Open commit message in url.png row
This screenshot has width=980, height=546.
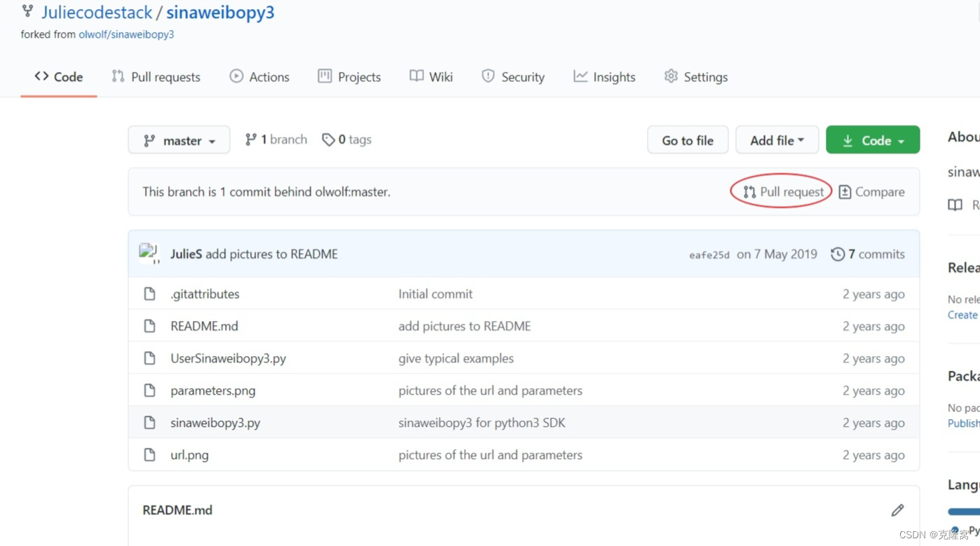coord(490,456)
